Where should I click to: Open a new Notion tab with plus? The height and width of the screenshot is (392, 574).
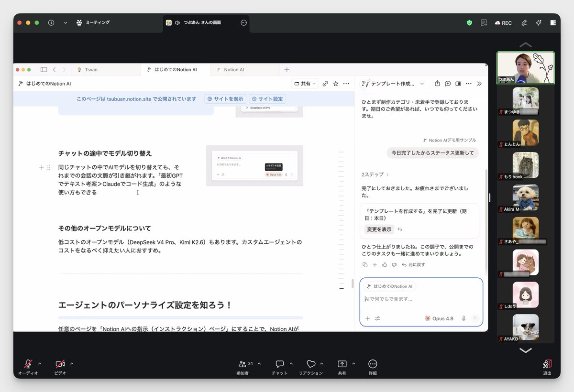pos(287,69)
